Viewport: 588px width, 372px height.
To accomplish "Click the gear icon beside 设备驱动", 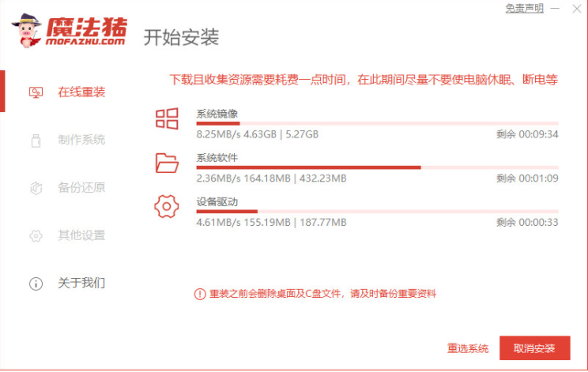I will (167, 207).
